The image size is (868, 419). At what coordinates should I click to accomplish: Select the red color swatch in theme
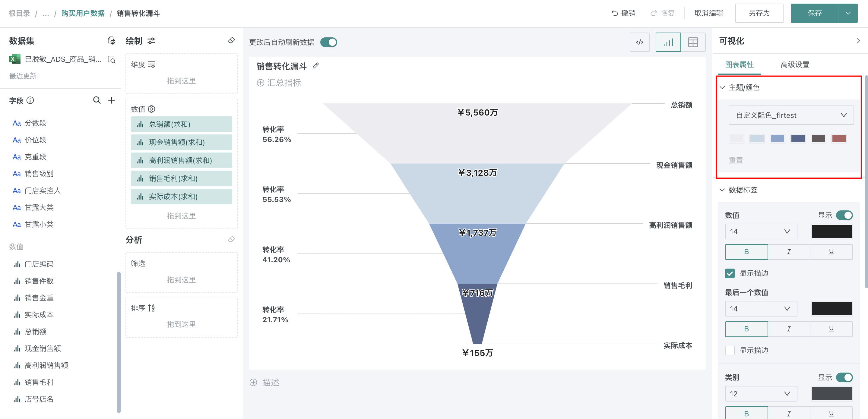coord(839,139)
